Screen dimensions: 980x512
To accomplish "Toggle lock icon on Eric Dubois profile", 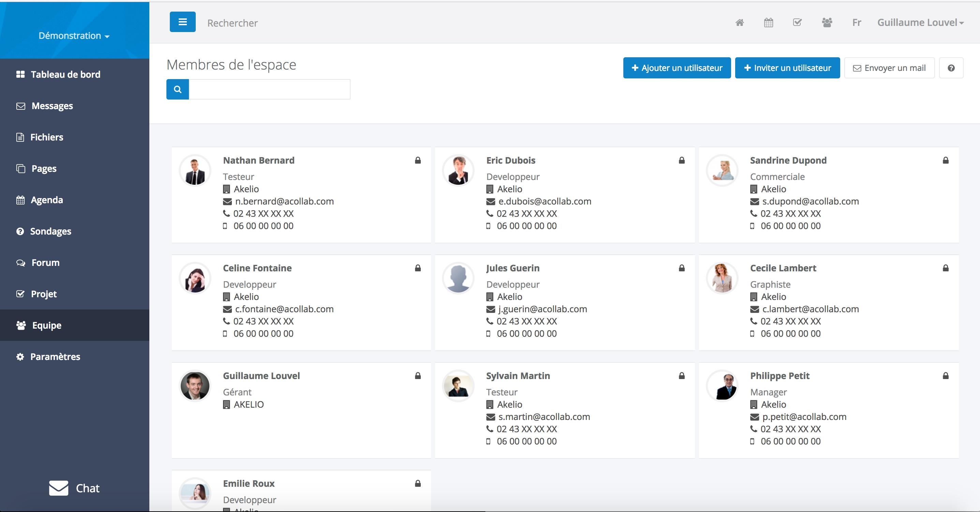I will click(x=681, y=160).
